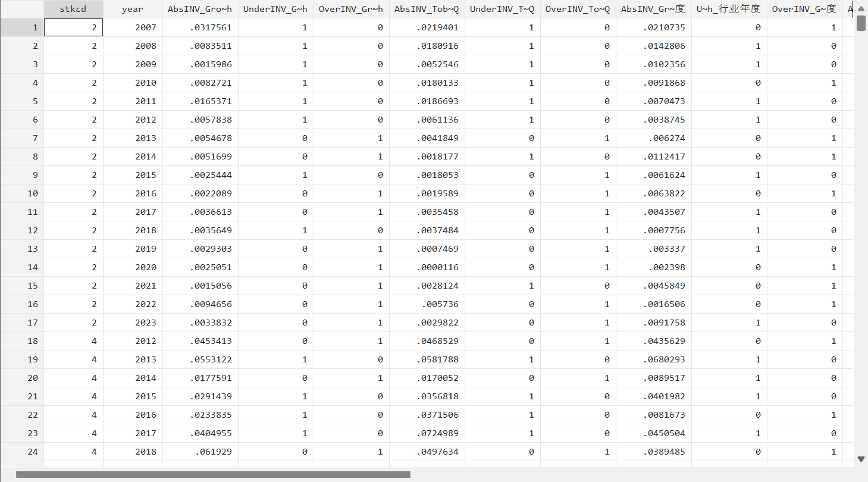Select the OverINV_Gr~h column header
The width and height of the screenshot is (868, 482).
click(352, 9)
